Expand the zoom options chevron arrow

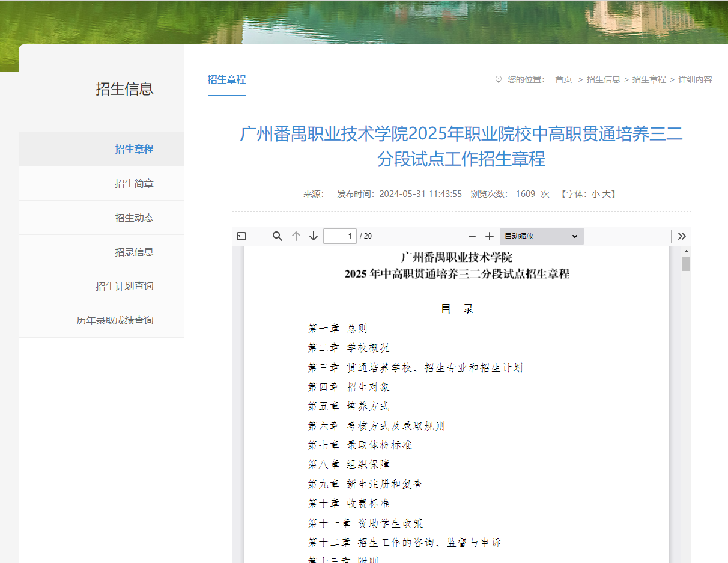click(x=575, y=236)
